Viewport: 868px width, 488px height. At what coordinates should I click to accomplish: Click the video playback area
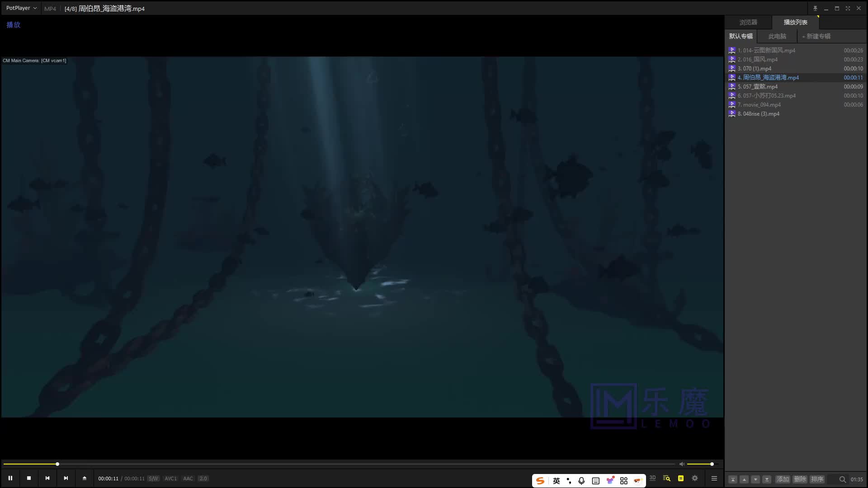click(x=362, y=237)
